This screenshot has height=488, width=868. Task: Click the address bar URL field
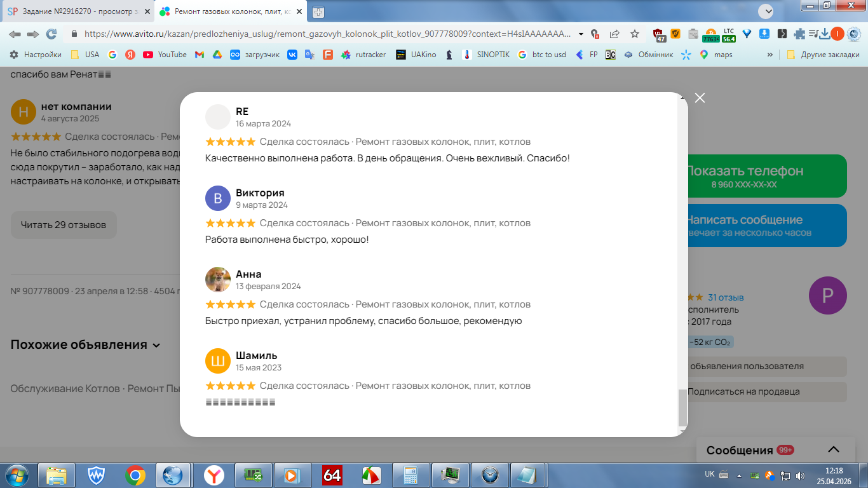pyautogui.click(x=327, y=34)
